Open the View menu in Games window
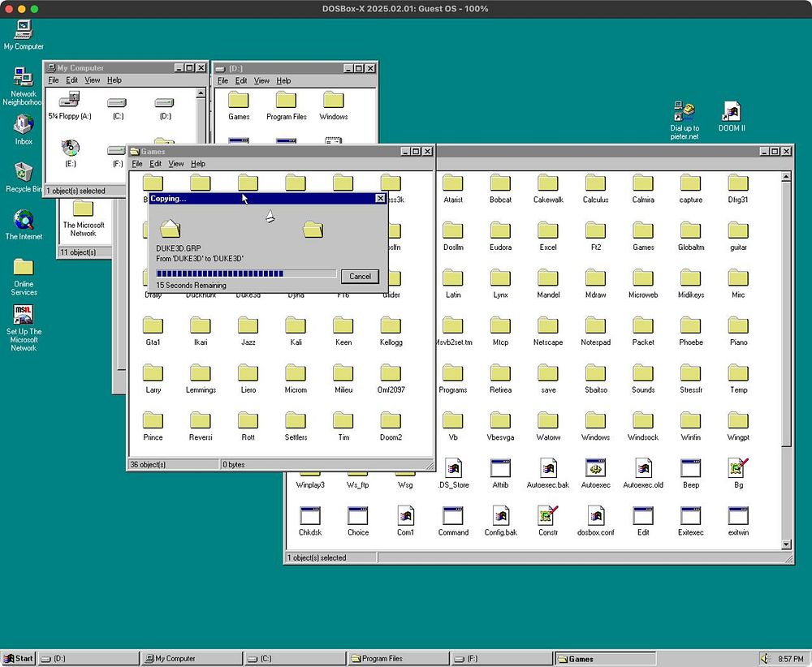The height and width of the screenshot is (667, 812). (x=175, y=164)
